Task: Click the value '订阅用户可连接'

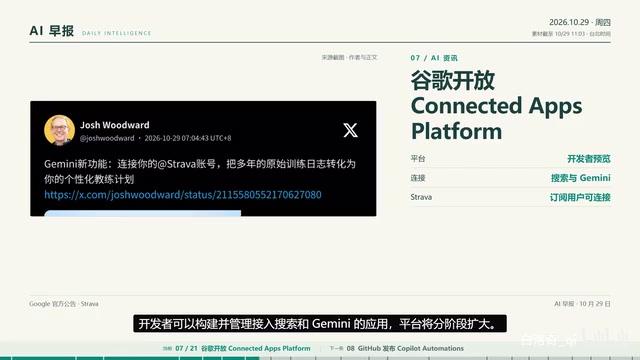Action: (580, 197)
